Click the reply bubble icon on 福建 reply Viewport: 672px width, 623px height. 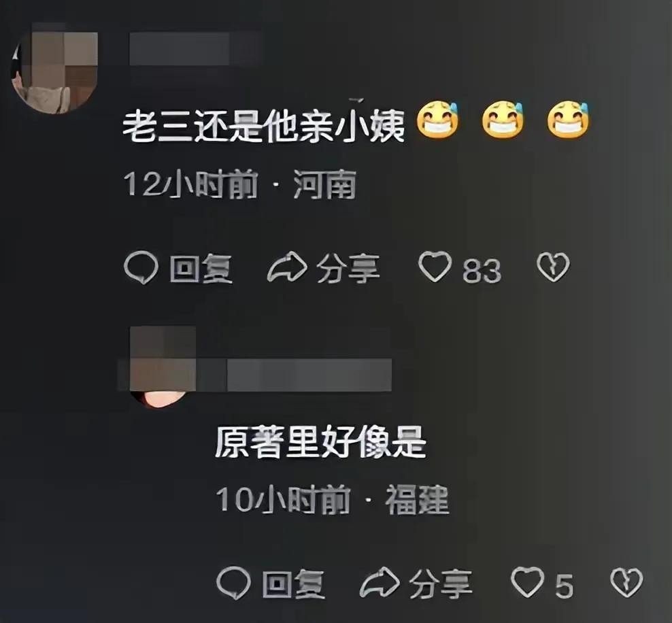(233, 583)
